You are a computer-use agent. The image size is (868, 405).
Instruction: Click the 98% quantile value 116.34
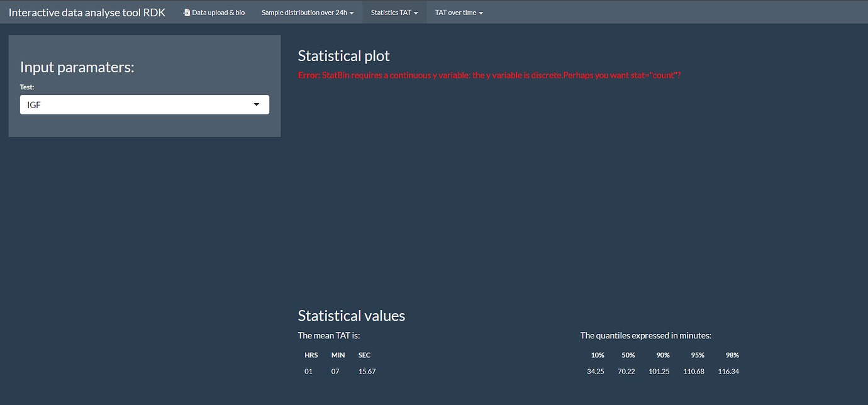(728, 371)
